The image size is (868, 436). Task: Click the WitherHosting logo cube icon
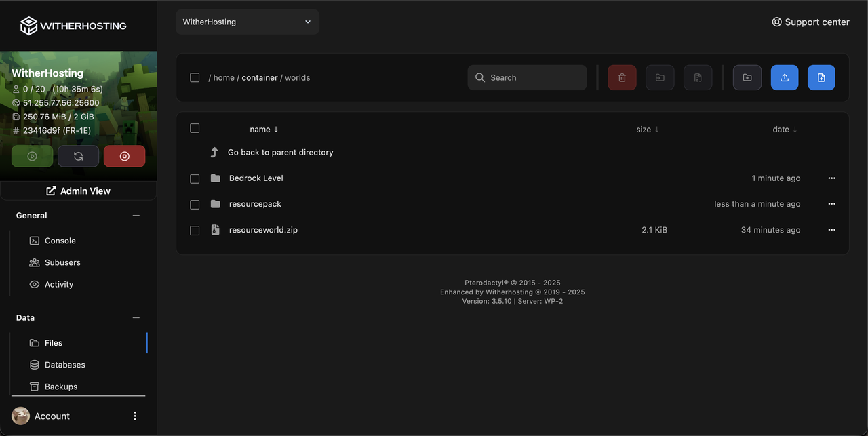tap(28, 26)
